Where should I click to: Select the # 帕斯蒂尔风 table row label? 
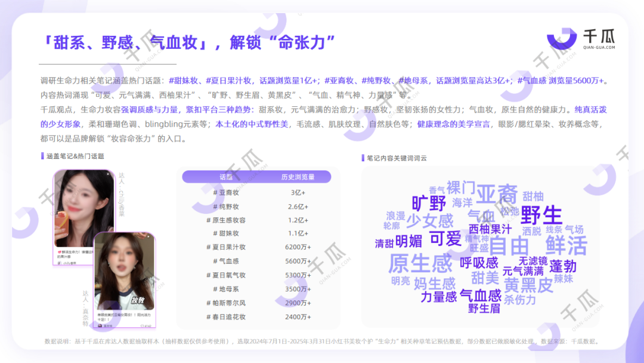click(226, 303)
